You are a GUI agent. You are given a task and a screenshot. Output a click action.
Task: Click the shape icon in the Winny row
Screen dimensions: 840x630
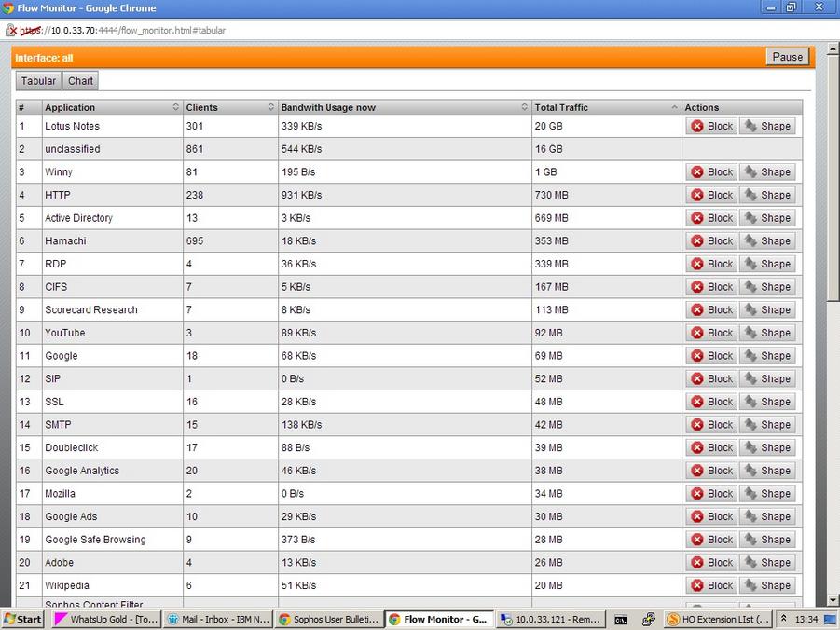click(751, 171)
